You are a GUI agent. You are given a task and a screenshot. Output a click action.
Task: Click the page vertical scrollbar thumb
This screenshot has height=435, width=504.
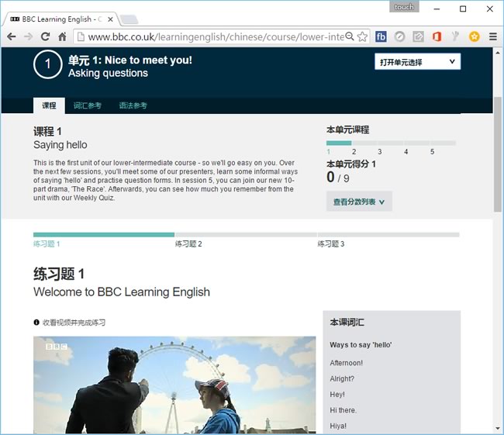[498, 154]
